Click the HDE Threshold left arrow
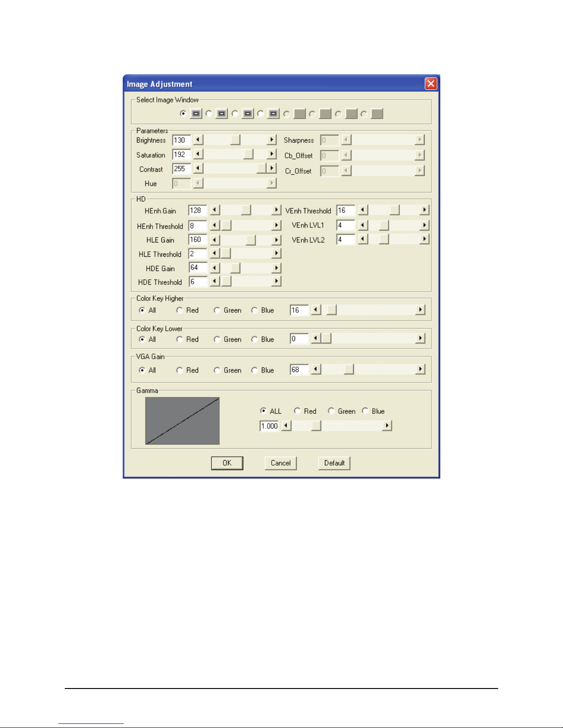Image resolution: width=563 pixels, height=728 pixels. click(215, 281)
